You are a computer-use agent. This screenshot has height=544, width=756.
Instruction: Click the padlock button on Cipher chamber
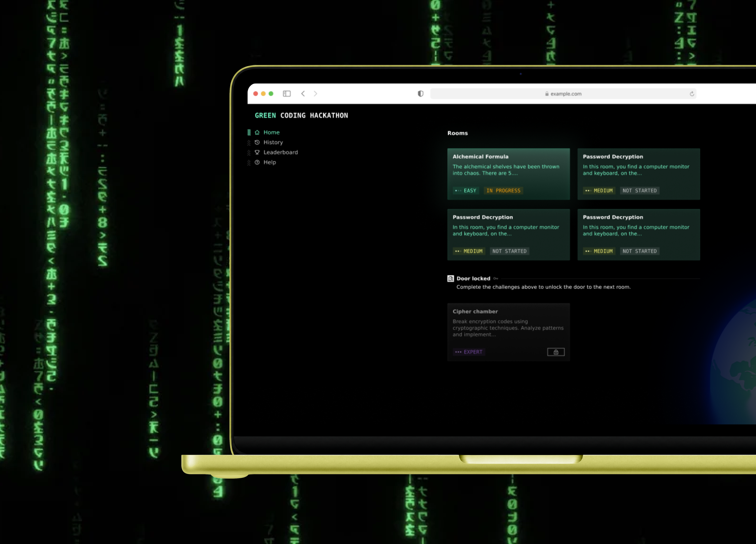pos(556,352)
